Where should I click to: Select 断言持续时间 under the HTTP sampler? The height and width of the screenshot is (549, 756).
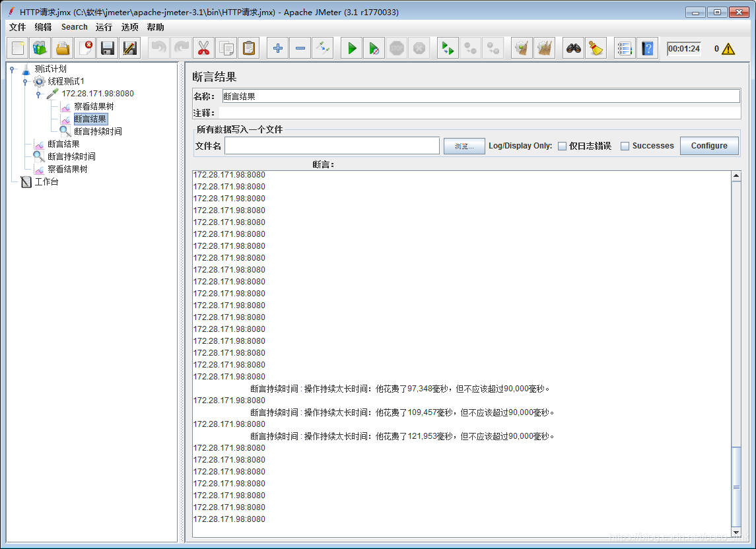point(98,131)
